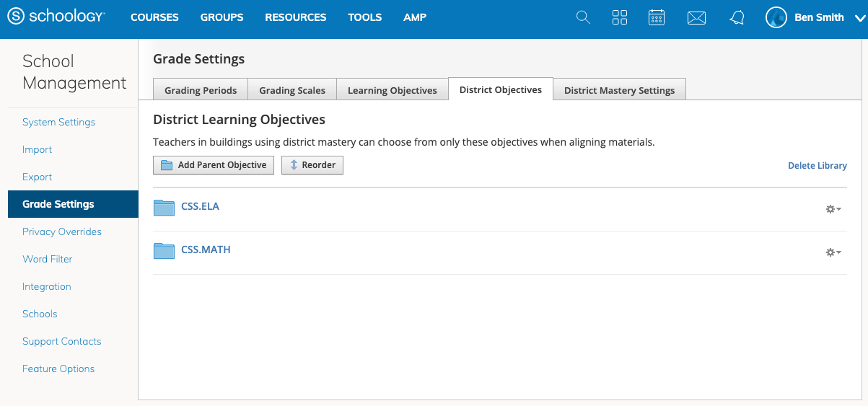Click the CSS.MATH folder icon
Screen dimensions: 868x406
(165, 250)
